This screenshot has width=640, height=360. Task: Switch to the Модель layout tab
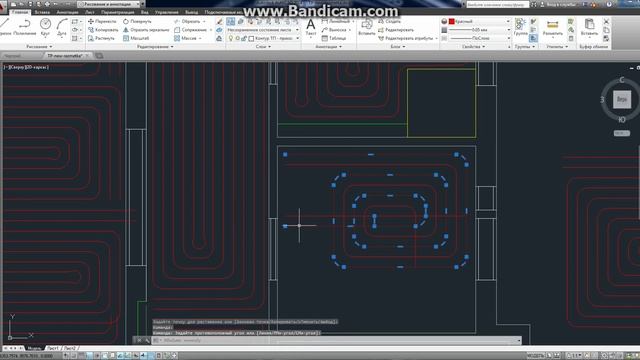click(34, 349)
